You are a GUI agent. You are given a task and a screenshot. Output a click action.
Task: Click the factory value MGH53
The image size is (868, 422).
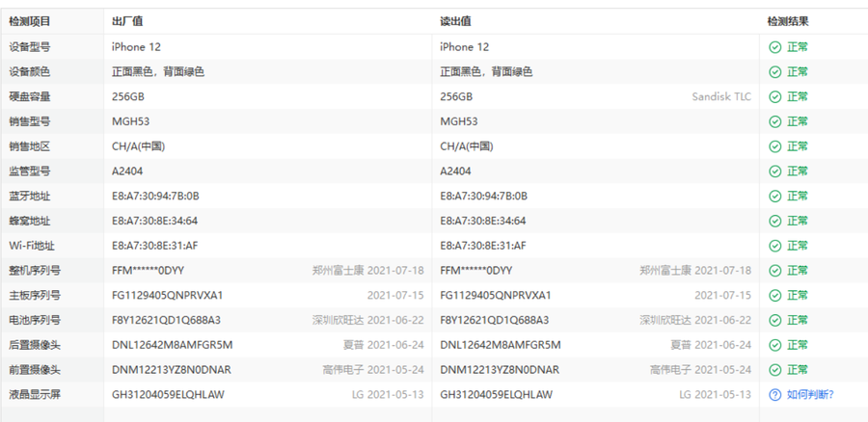[131, 121]
